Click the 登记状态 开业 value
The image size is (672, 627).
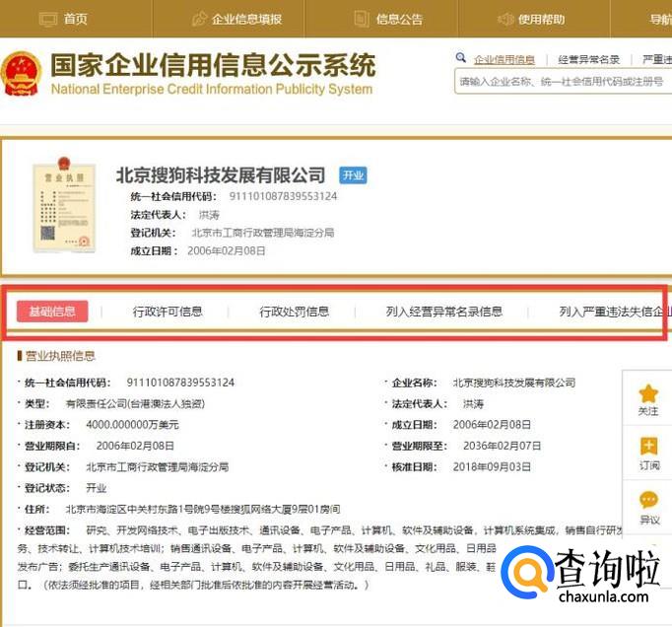pos(96,488)
